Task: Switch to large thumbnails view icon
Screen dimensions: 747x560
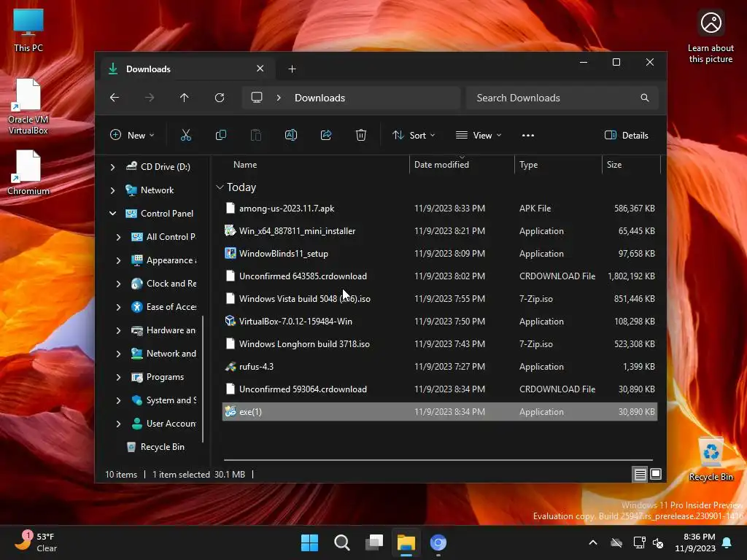Action: [x=656, y=474]
